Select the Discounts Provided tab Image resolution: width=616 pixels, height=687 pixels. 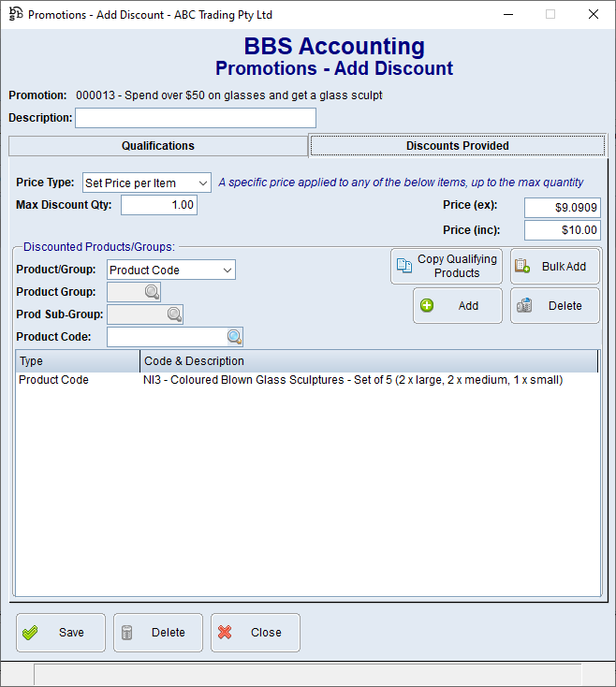[457, 146]
